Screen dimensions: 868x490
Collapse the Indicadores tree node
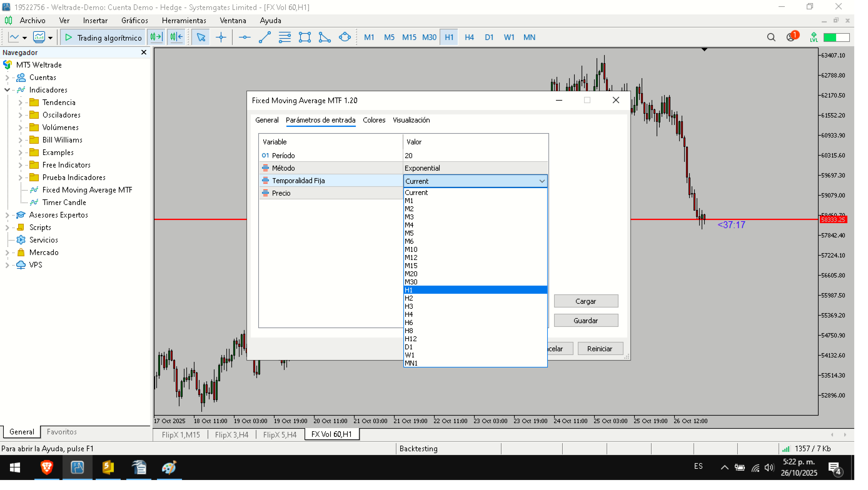(x=8, y=90)
